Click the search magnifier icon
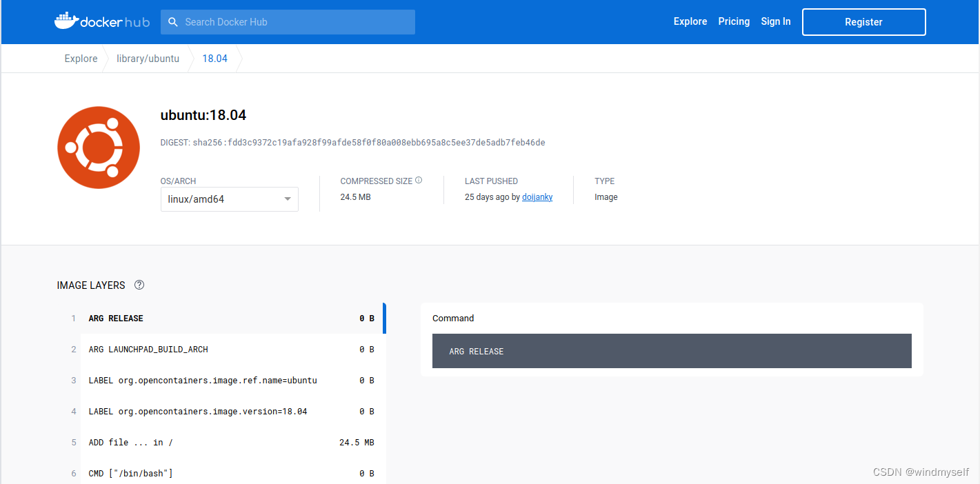980x484 pixels. [x=173, y=22]
